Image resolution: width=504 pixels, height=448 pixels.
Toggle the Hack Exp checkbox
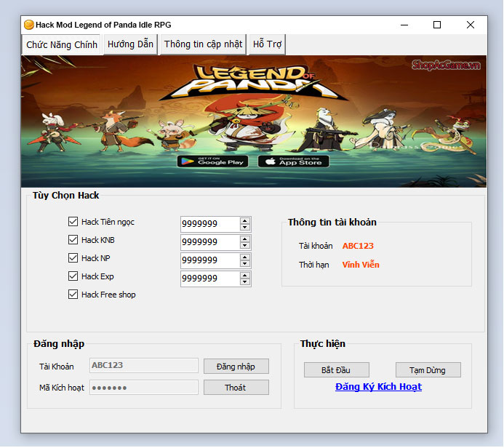click(x=73, y=276)
